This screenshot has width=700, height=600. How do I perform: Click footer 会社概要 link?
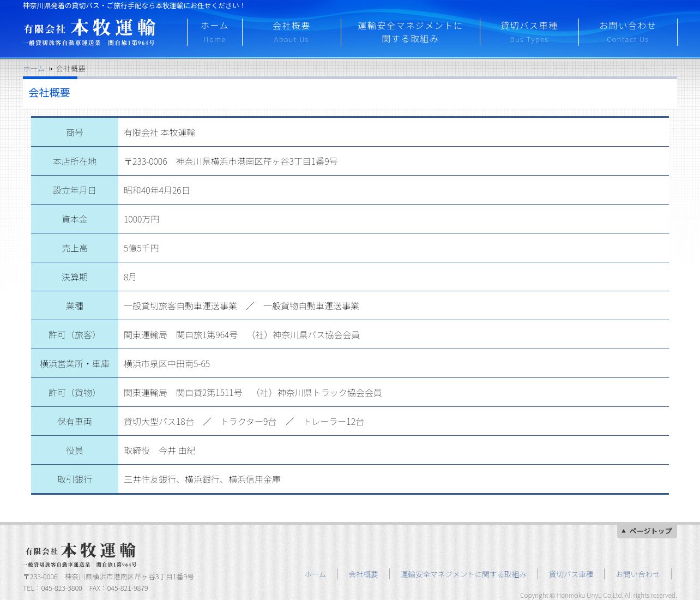coord(364,574)
